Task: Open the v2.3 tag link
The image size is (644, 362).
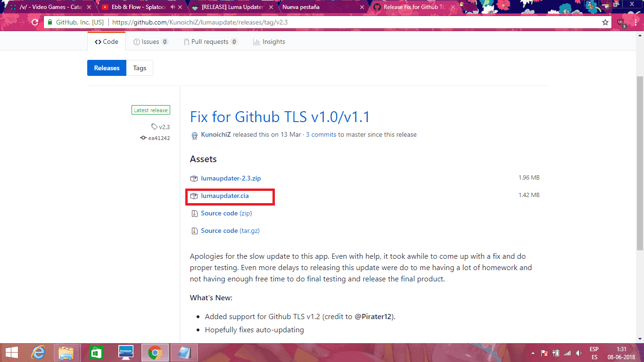Action: click(x=161, y=127)
